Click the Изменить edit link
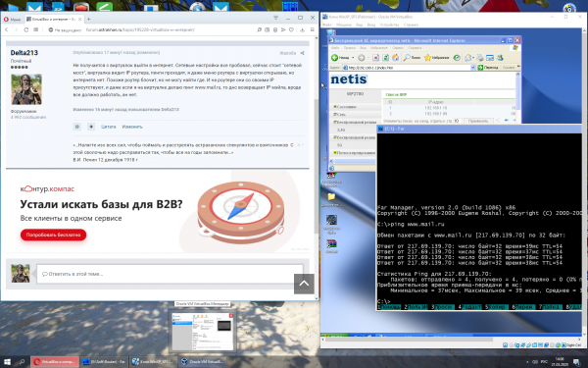The image size is (588, 368). pos(132,127)
